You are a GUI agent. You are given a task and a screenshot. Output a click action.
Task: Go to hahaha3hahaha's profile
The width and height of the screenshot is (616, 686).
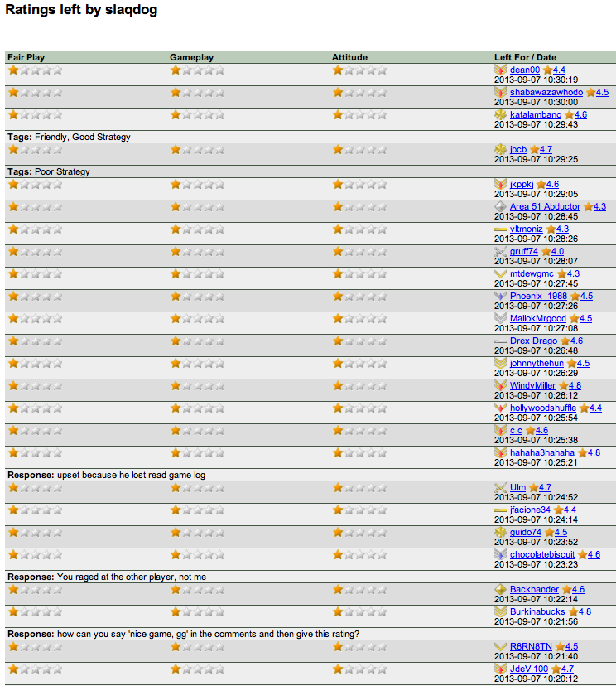click(x=541, y=453)
